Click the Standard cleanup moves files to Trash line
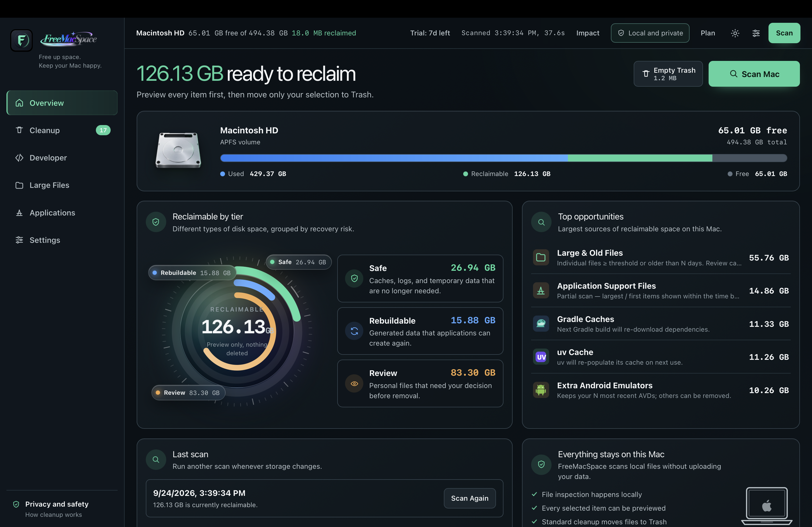The image size is (812, 527). [x=599, y=522]
